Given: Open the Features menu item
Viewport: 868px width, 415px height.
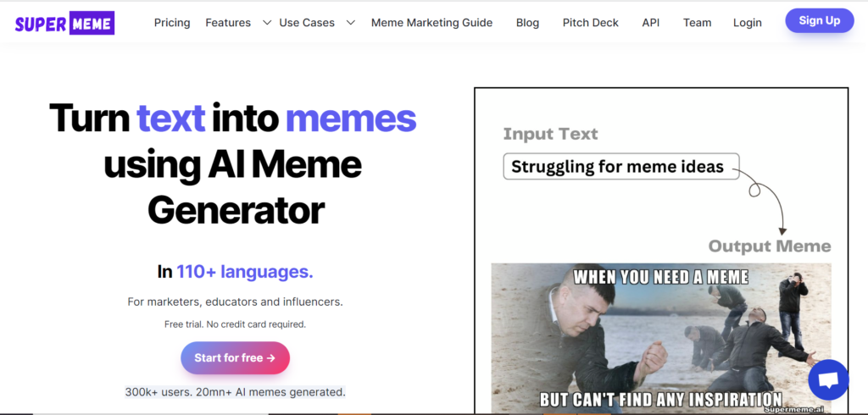Looking at the screenshot, I should (x=228, y=23).
